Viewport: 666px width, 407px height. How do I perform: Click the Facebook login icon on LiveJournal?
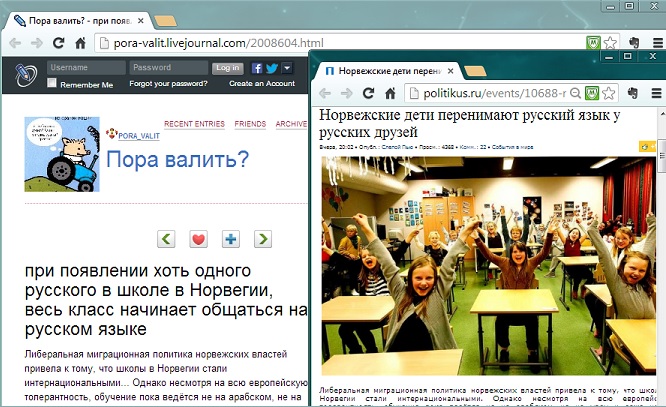pyautogui.click(x=257, y=68)
